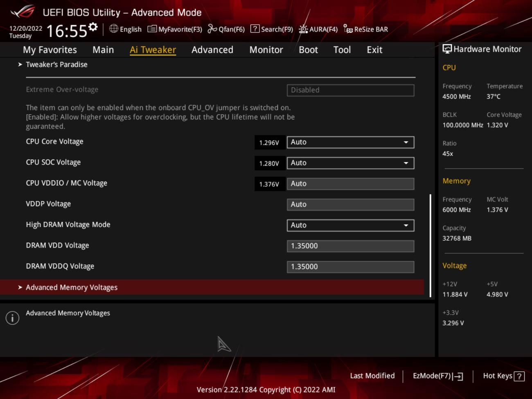Image resolution: width=532 pixels, height=399 pixels.
Task: Select the CPU Core Voltage label
Action: pyautogui.click(x=54, y=142)
